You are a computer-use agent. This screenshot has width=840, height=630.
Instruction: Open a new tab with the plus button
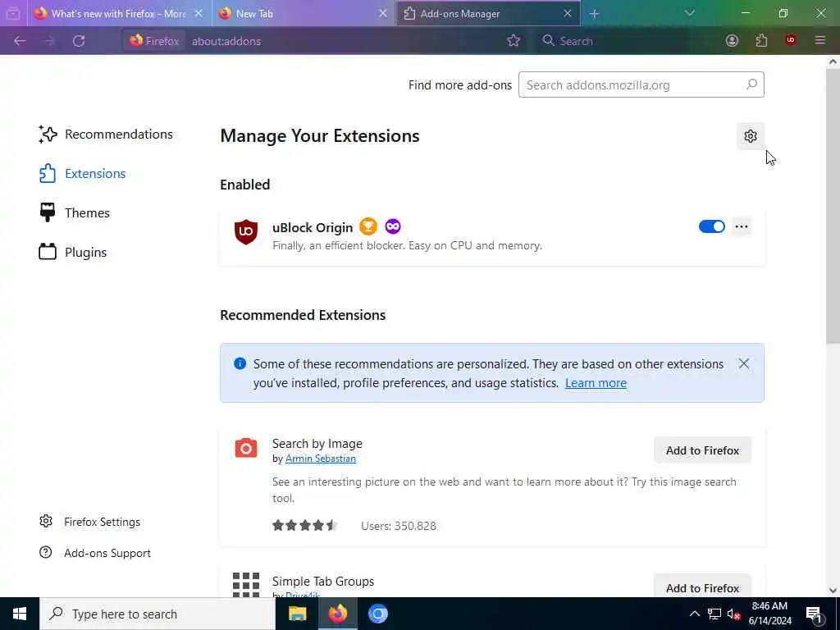(x=594, y=14)
